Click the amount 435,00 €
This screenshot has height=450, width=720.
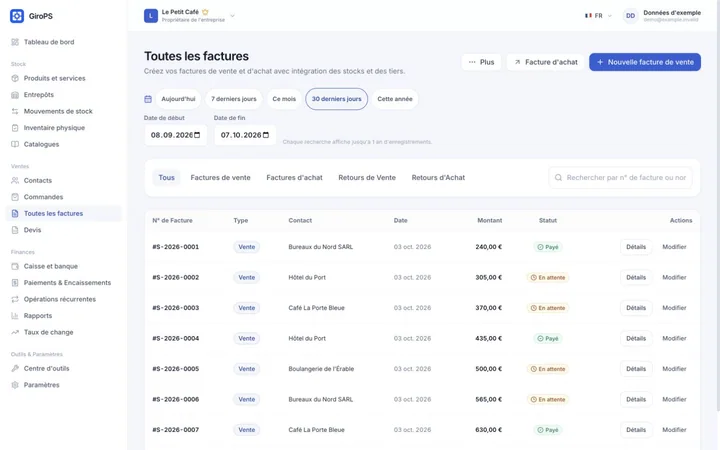489,338
